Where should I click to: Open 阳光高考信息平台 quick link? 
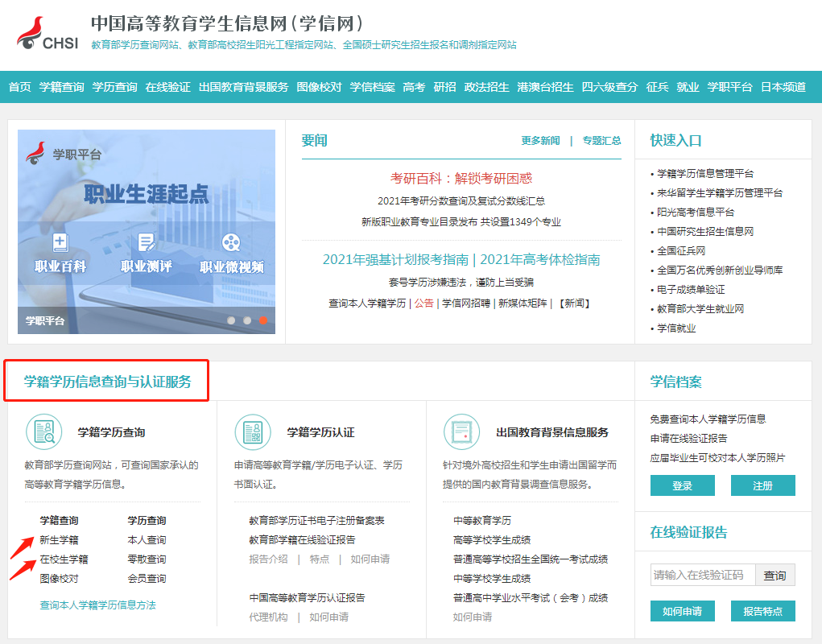pyautogui.click(x=696, y=213)
